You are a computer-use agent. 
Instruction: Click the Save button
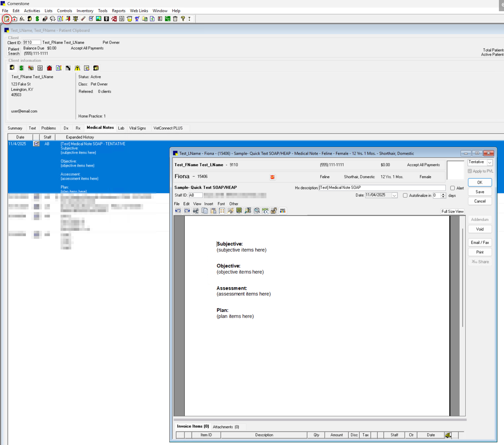click(480, 192)
